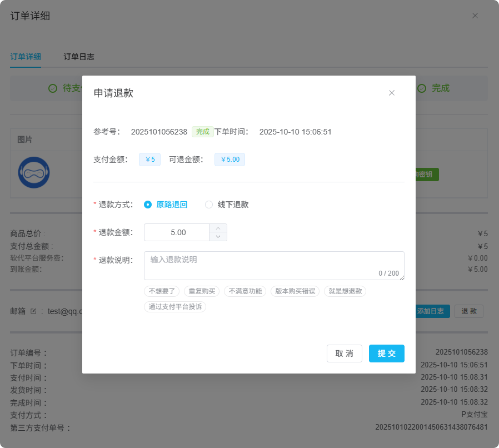The image size is (499, 448).
Task: Cancel the refund with the 取消 button
Action: pyautogui.click(x=344, y=354)
